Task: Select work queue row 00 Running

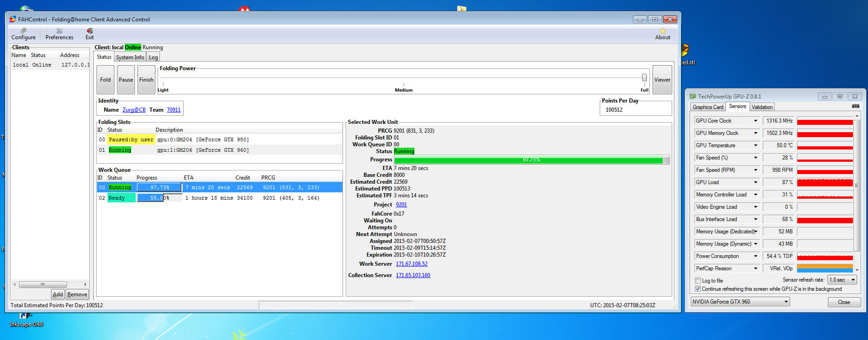Action: [220, 187]
